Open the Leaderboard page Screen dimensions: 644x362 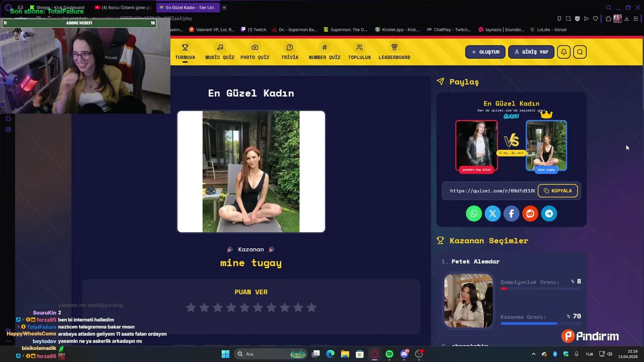tap(394, 52)
